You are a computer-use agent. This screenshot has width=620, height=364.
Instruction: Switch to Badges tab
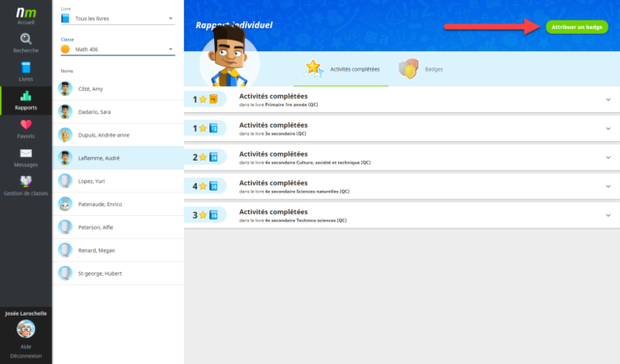(420, 69)
